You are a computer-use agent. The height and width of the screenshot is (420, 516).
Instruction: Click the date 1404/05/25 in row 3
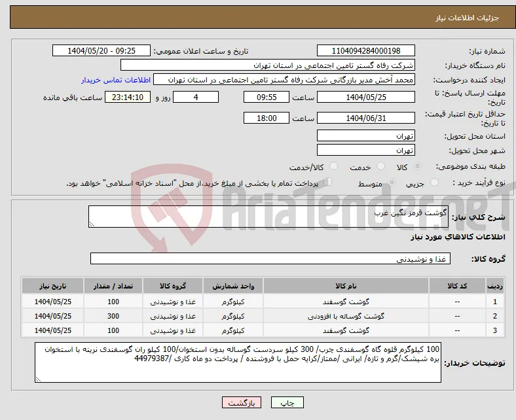(x=52, y=330)
